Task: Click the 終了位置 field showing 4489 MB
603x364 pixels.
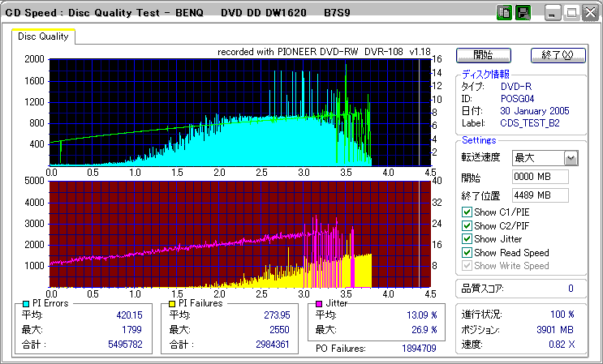Action: click(x=541, y=195)
